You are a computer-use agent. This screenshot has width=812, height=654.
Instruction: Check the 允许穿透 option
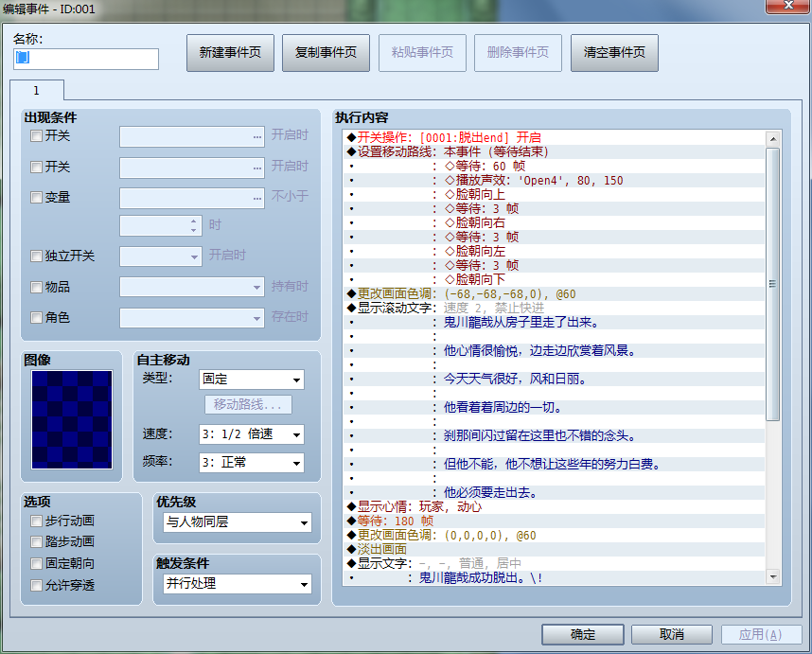coord(36,585)
